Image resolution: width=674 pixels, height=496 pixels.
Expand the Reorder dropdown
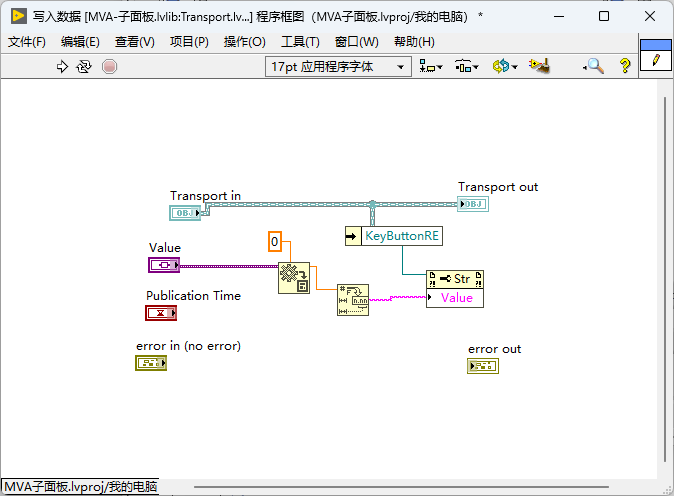[x=505, y=67]
